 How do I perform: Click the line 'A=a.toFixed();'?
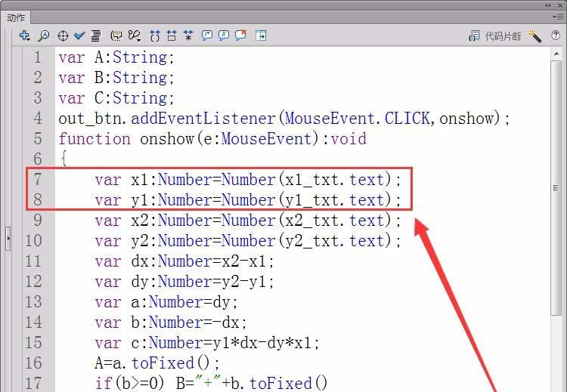pyautogui.click(x=157, y=363)
